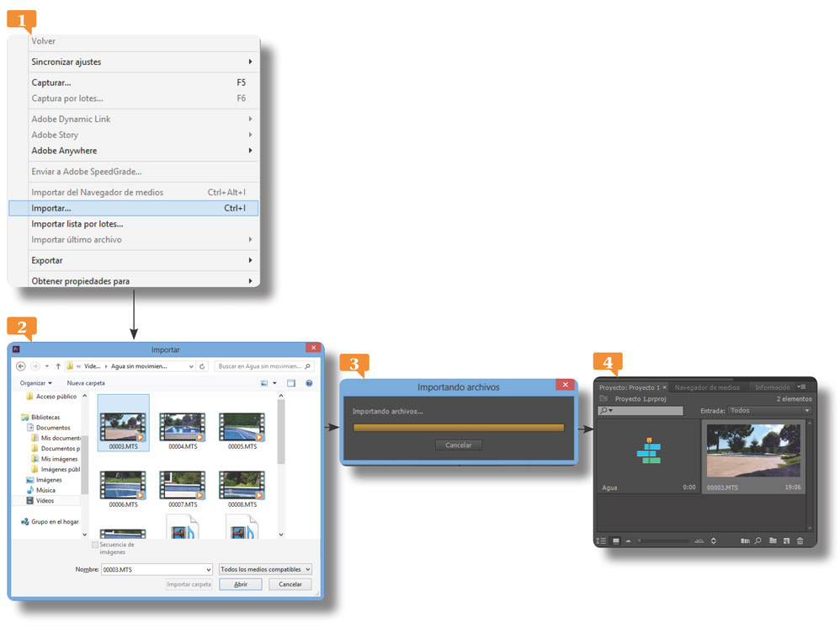Toggle the preview pane button in Importar dialog

tap(291, 383)
